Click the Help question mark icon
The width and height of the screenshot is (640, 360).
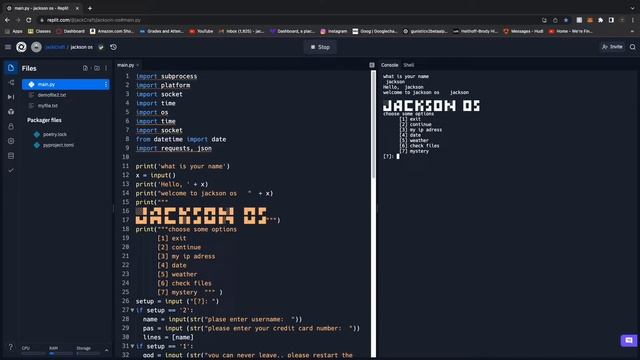[x=11, y=347]
